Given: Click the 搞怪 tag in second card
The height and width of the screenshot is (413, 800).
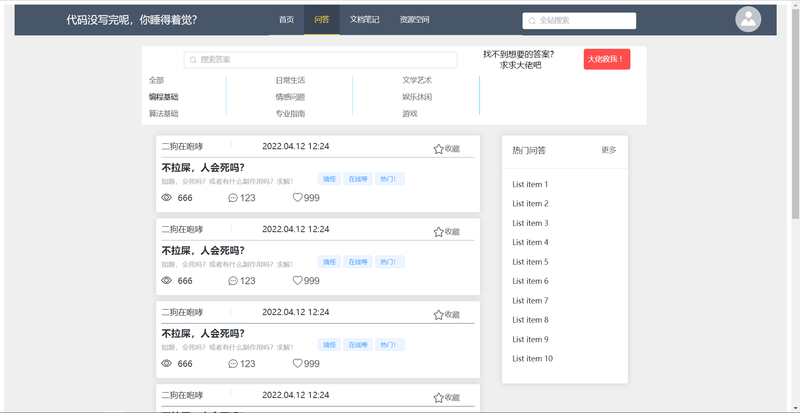Looking at the screenshot, I should click(329, 262).
